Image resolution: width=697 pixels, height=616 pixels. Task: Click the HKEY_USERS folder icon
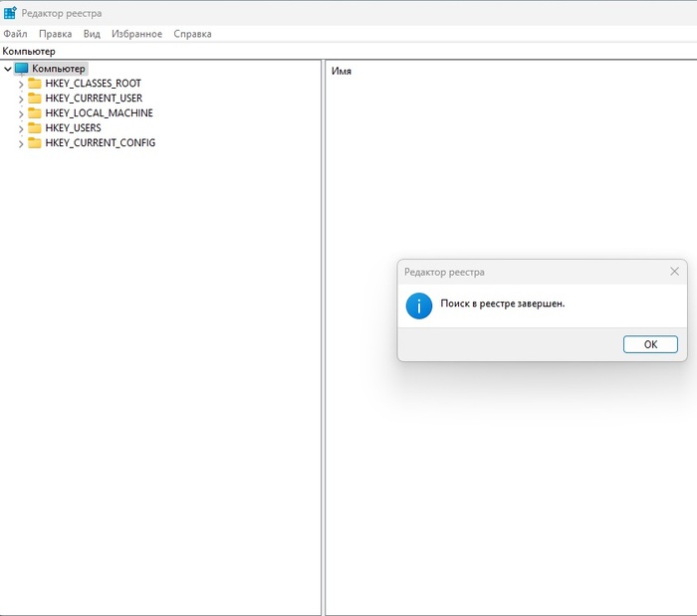pyautogui.click(x=34, y=128)
